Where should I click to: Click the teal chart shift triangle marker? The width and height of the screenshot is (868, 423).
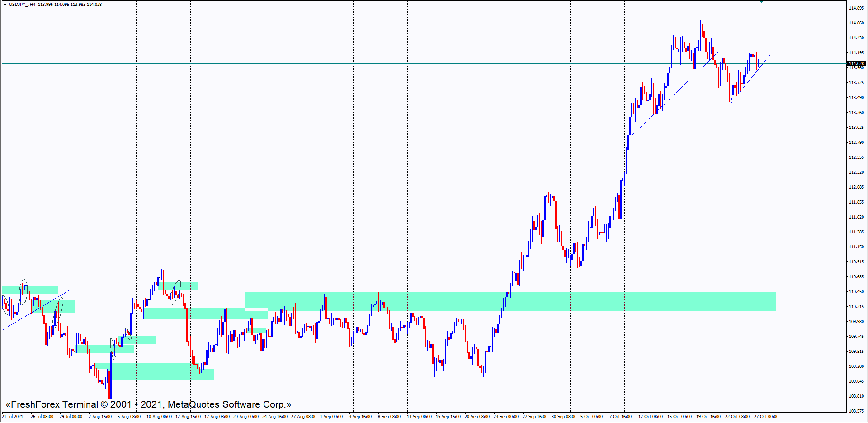(x=761, y=2)
